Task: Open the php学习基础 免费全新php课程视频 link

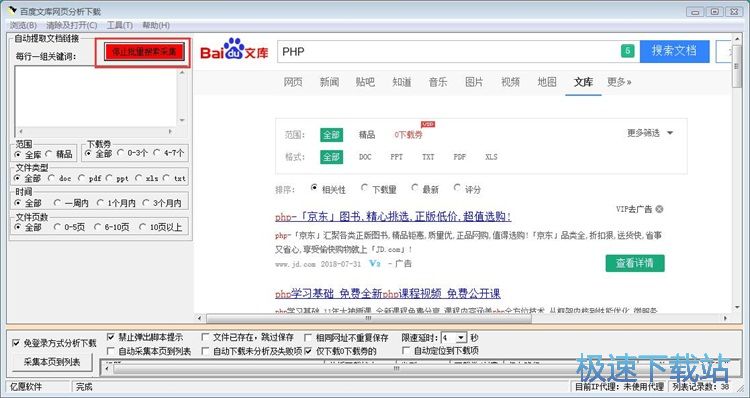Action: coord(388,293)
